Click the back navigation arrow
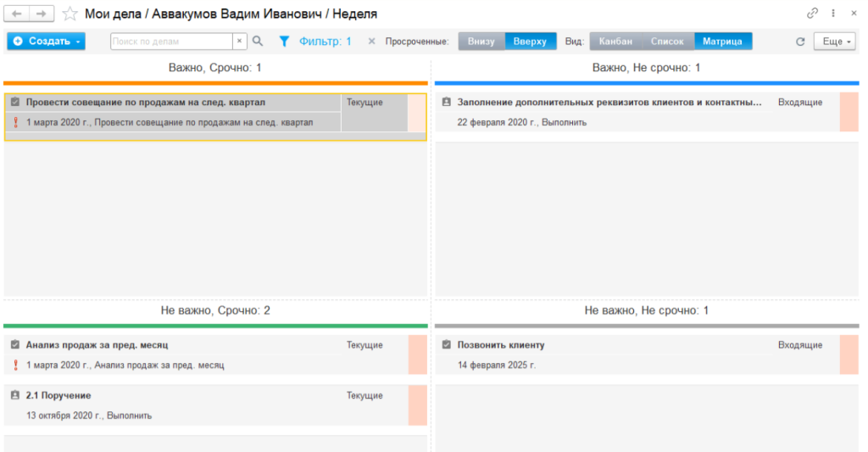 (17, 14)
